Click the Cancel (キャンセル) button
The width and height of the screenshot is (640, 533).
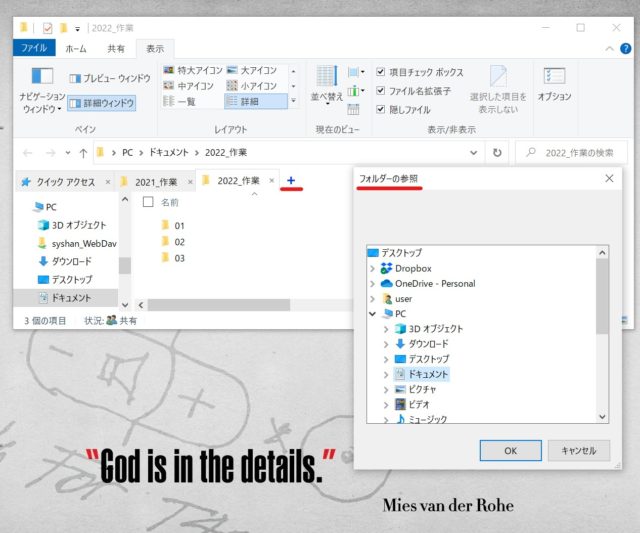tap(578, 450)
